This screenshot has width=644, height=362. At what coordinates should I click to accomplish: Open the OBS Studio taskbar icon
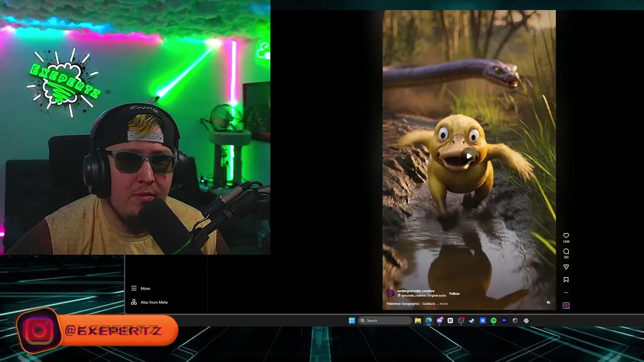[x=461, y=320]
